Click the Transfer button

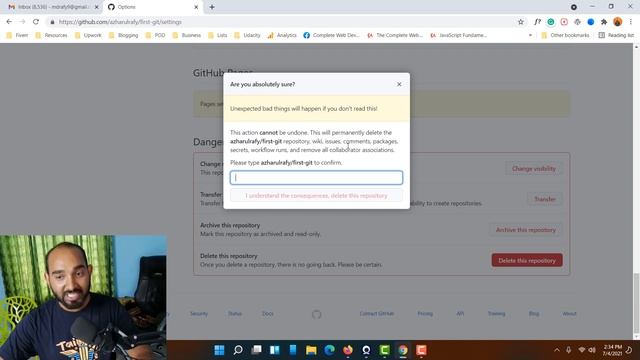point(545,199)
